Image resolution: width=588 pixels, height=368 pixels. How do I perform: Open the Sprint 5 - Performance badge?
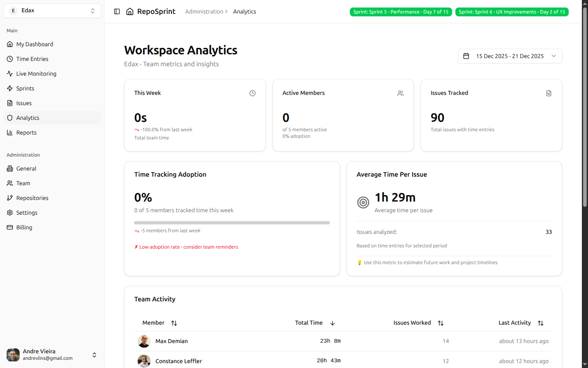pos(401,12)
